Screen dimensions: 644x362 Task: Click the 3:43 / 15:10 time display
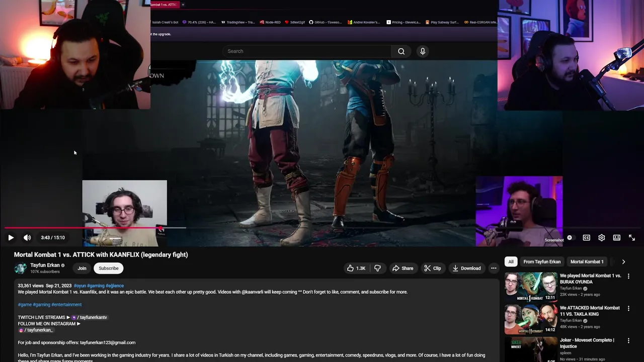click(x=53, y=238)
